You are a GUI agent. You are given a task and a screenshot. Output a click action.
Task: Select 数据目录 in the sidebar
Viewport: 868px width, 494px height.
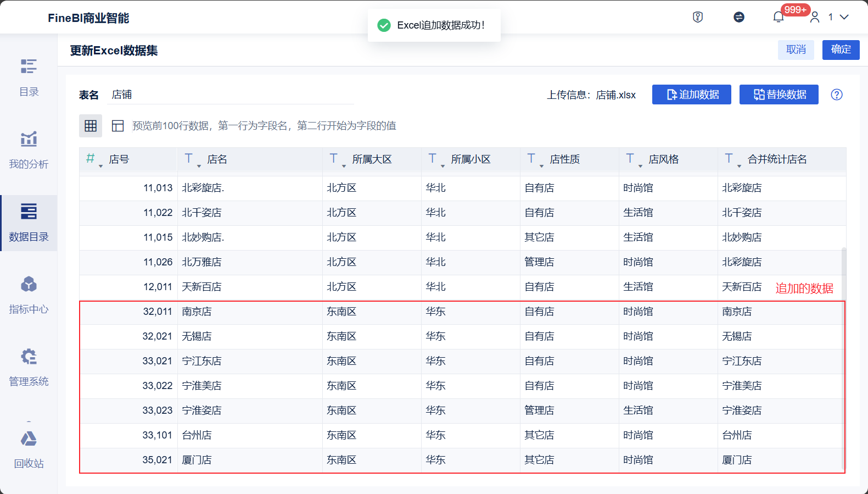(29, 223)
